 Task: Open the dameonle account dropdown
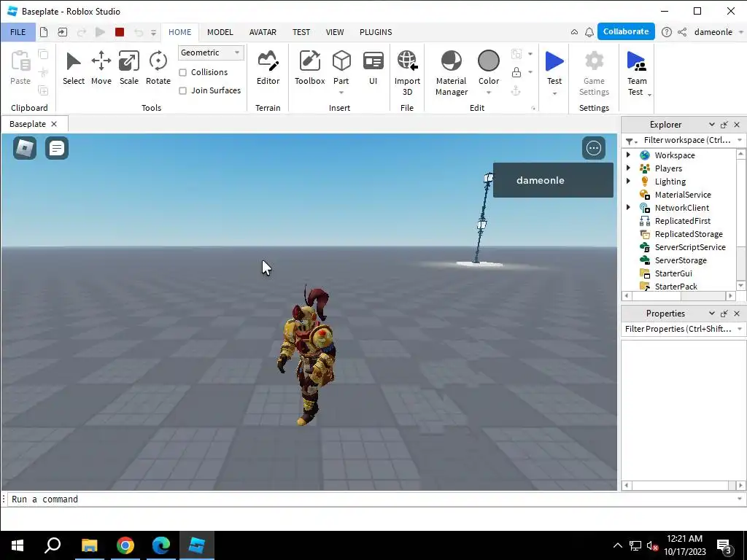click(x=741, y=32)
